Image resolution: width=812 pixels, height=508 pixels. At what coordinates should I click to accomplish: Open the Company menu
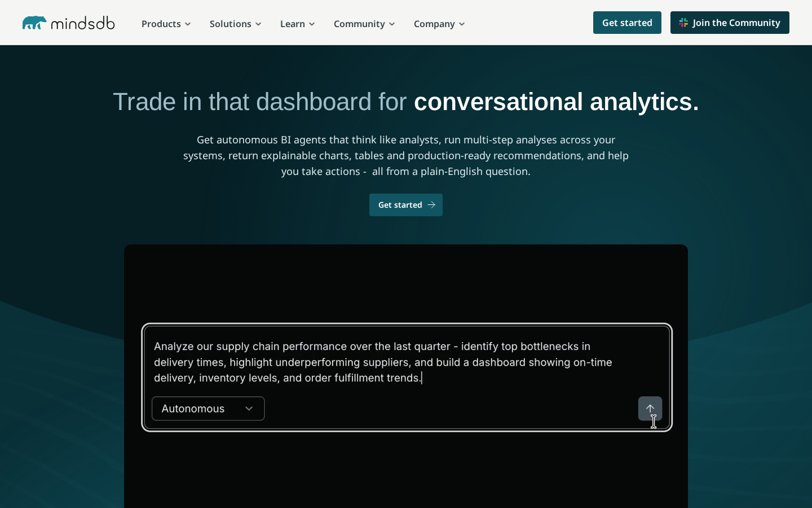439,24
